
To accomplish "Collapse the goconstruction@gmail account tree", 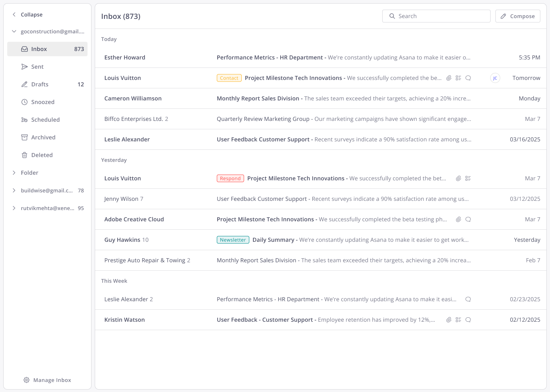I will (x=14, y=31).
